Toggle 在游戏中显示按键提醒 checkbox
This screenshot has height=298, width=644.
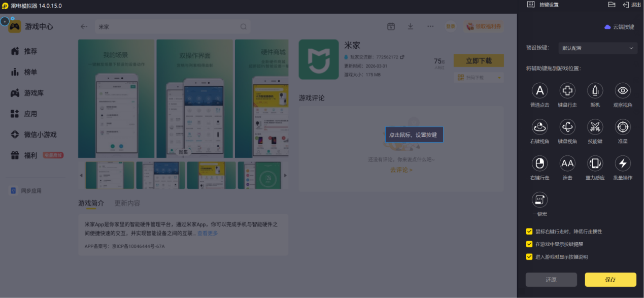coord(529,244)
